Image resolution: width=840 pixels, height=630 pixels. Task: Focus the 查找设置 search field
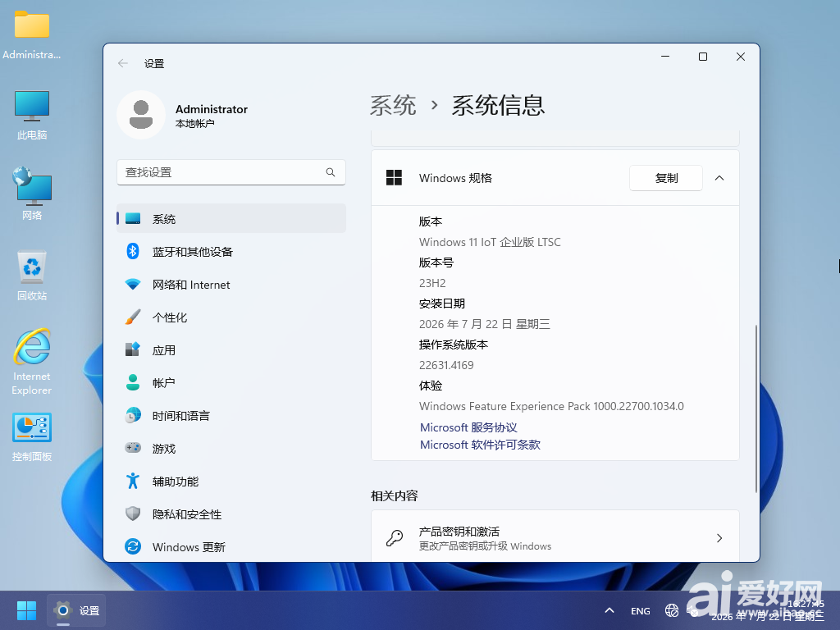[231, 172]
